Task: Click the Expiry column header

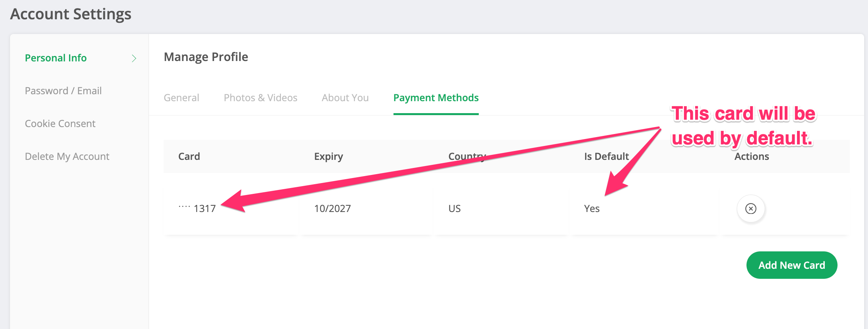Action: (x=328, y=156)
